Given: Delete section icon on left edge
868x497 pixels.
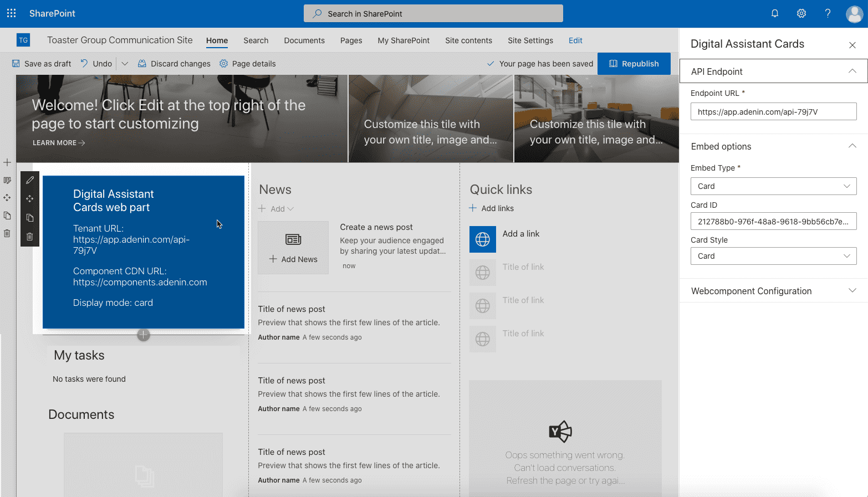Looking at the screenshot, I should click(7, 233).
